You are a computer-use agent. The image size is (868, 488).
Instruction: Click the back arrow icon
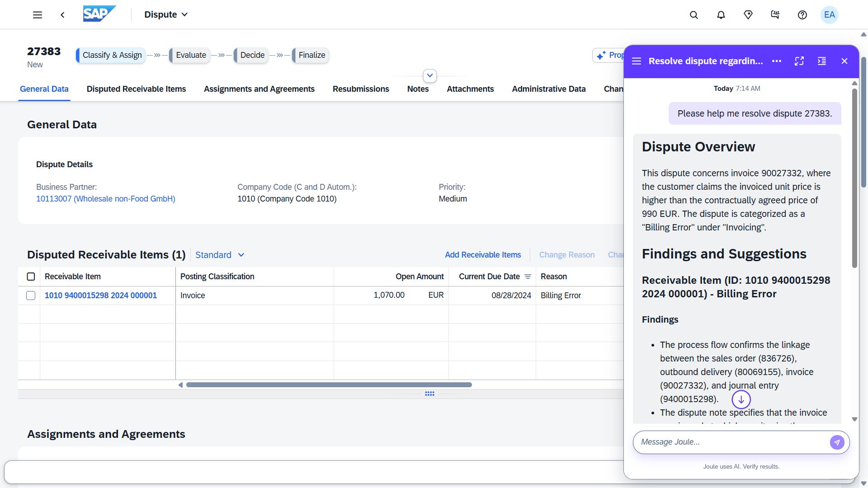62,15
